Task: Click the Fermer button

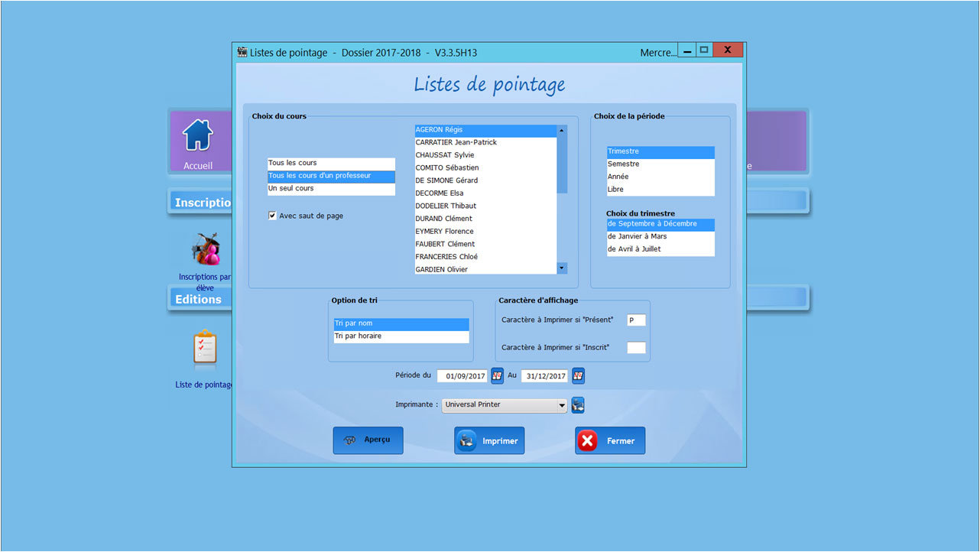Action: pyautogui.click(x=610, y=440)
